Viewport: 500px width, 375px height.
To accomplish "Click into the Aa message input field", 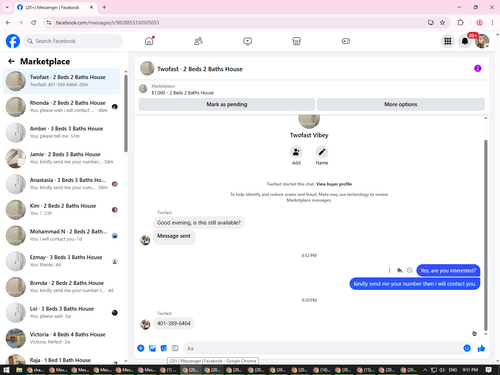I will [x=322, y=348].
